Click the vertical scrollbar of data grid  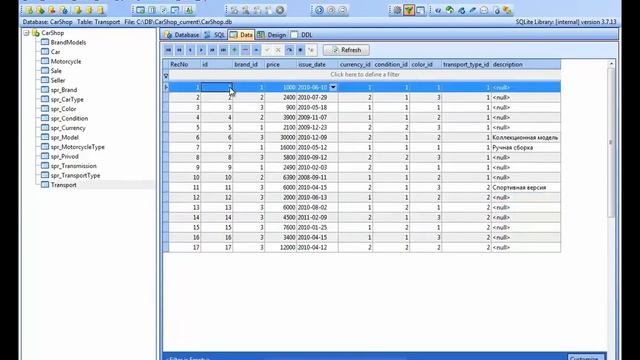click(x=611, y=143)
